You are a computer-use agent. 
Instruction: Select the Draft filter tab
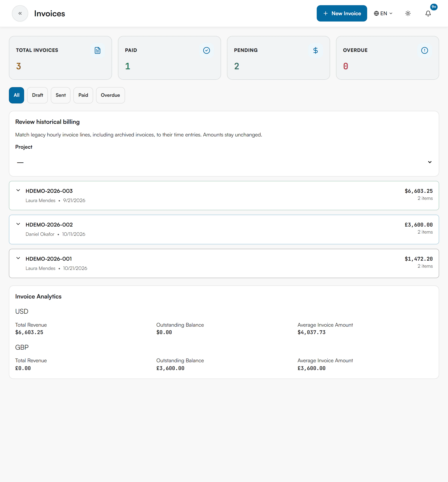[38, 95]
